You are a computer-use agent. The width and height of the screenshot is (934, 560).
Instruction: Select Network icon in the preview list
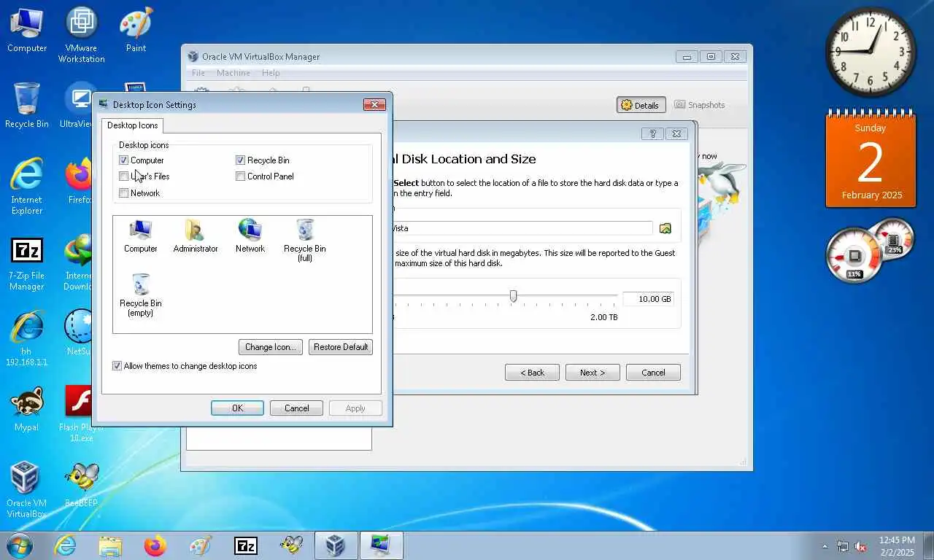[x=250, y=236]
